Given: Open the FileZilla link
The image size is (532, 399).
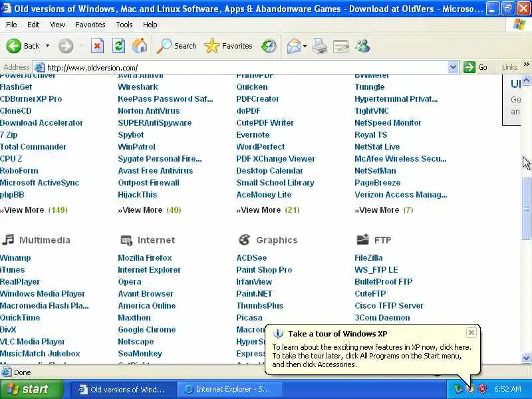Looking at the screenshot, I should pos(368,258).
